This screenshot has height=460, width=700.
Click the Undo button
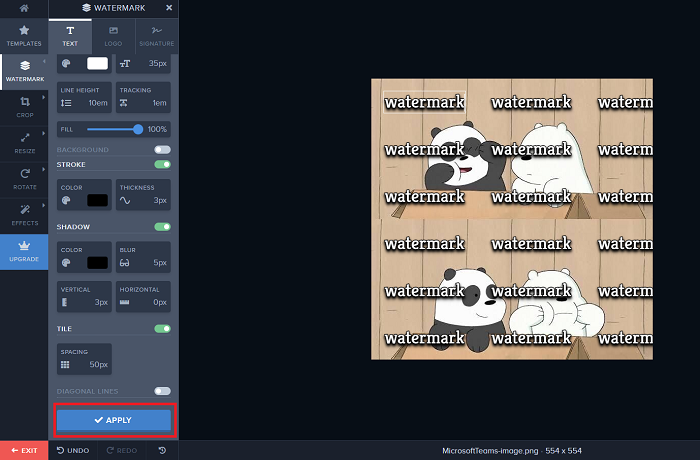73,451
